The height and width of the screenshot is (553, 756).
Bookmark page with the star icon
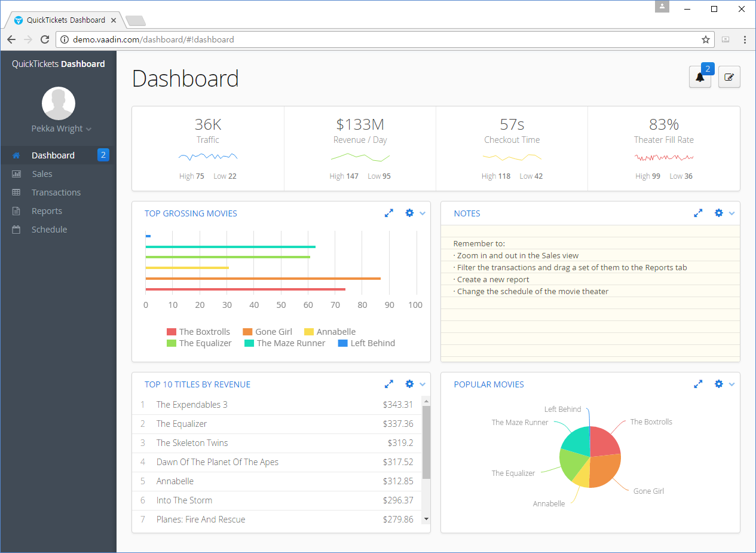click(x=706, y=39)
